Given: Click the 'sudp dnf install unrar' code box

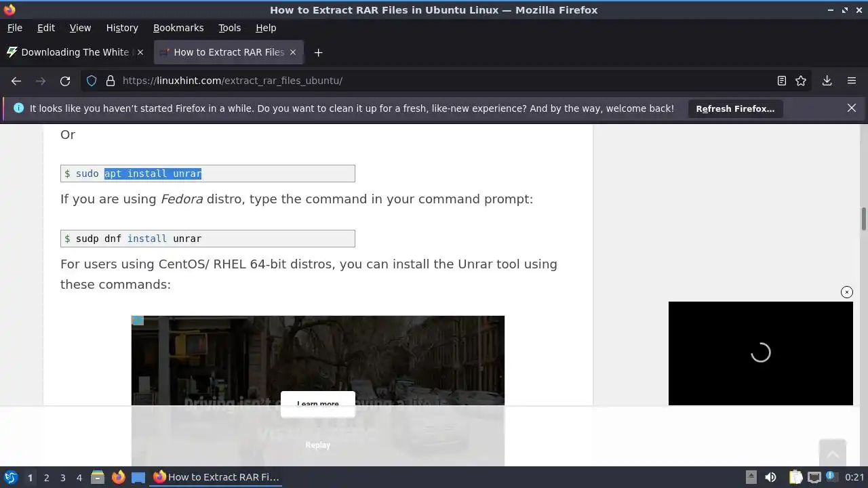Looking at the screenshot, I should [x=208, y=239].
